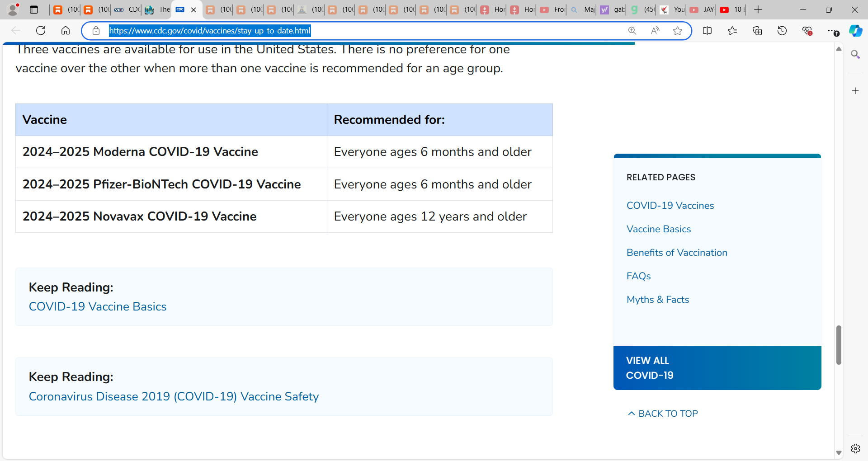Open split screen view
This screenshot has width=868, height=461.
coord(708,31)
